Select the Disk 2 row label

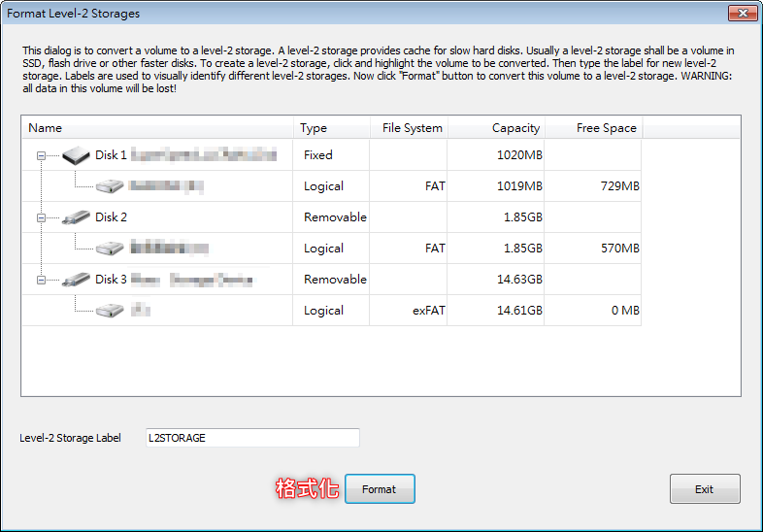(111, 217)
